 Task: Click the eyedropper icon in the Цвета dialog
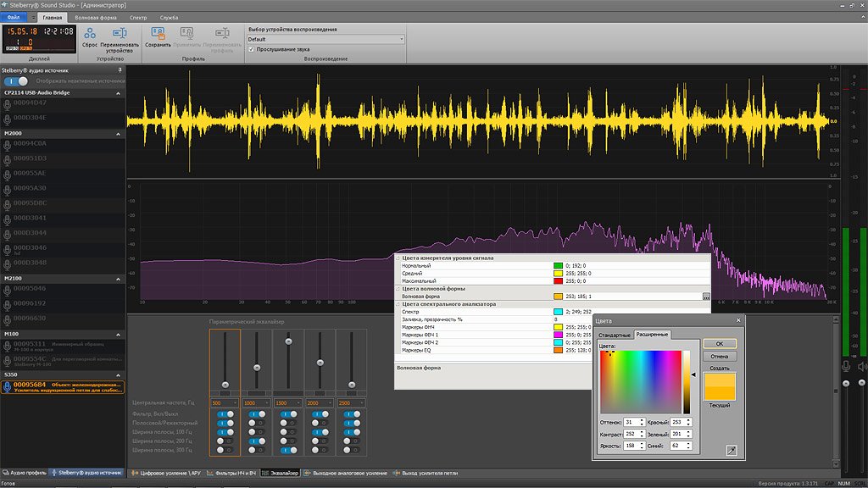[x=732, y=449]
